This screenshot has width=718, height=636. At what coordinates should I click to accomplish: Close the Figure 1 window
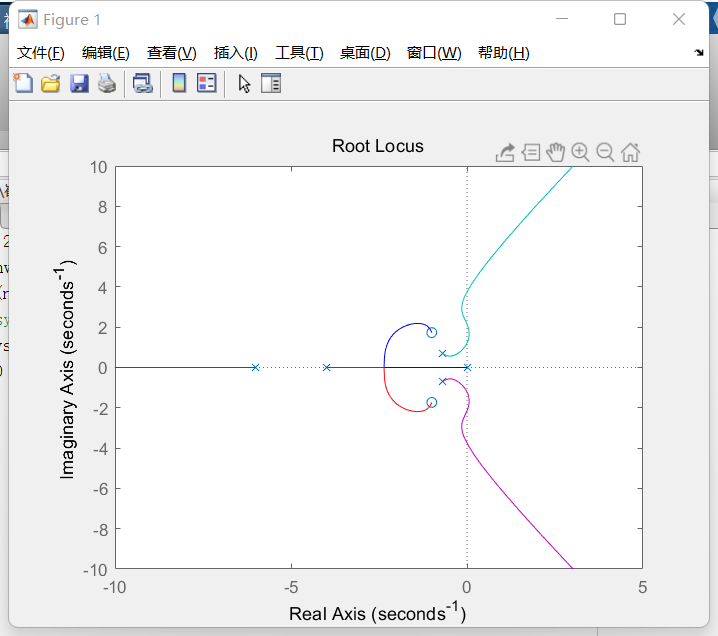(x=679, y=19)
